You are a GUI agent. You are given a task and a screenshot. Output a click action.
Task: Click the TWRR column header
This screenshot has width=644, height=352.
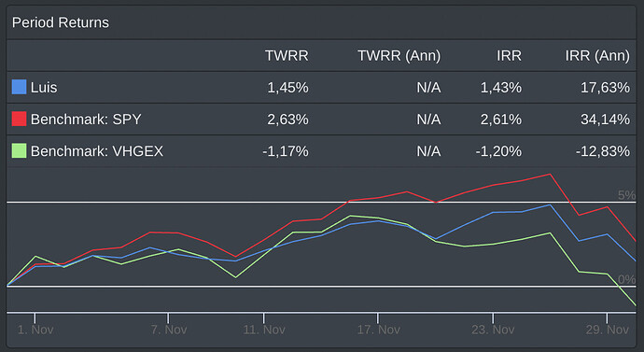pos(287,55)
